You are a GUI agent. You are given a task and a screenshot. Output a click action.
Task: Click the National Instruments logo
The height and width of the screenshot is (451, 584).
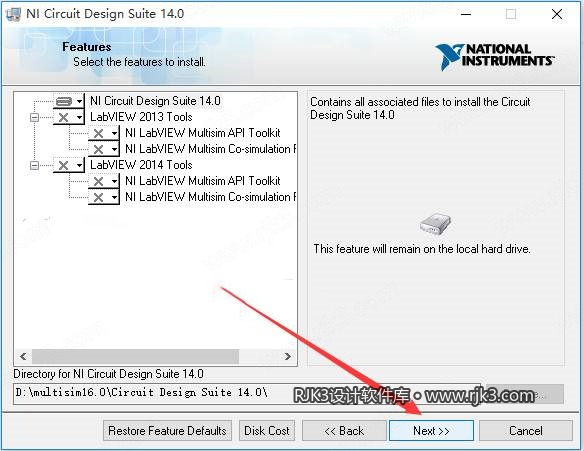click(x=495, y=57)
